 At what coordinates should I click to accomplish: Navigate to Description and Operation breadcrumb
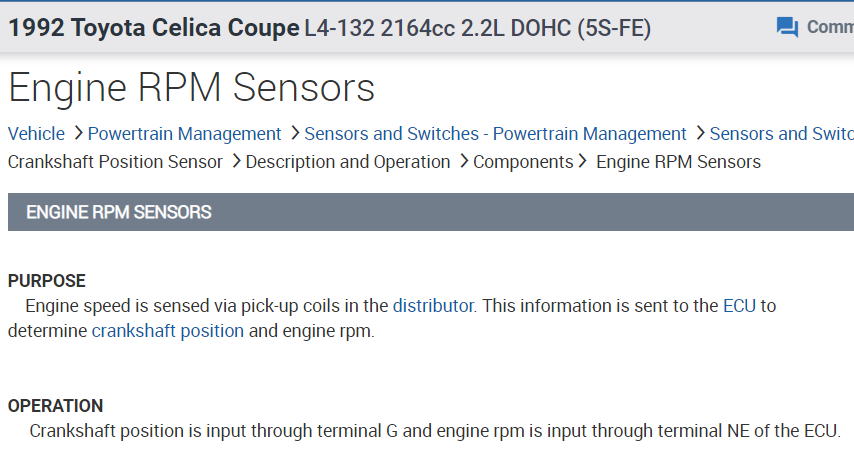tap(348, 162)
